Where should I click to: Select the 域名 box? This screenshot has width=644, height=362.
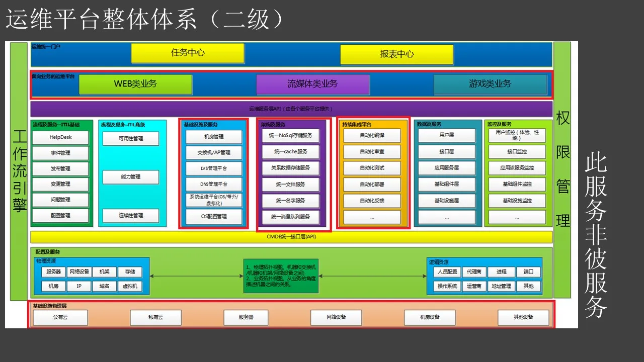click(105, 286)
